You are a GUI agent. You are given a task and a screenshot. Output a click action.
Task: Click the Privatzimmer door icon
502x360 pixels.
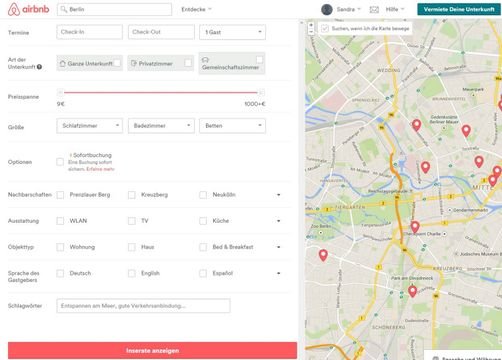pos(134,63)
